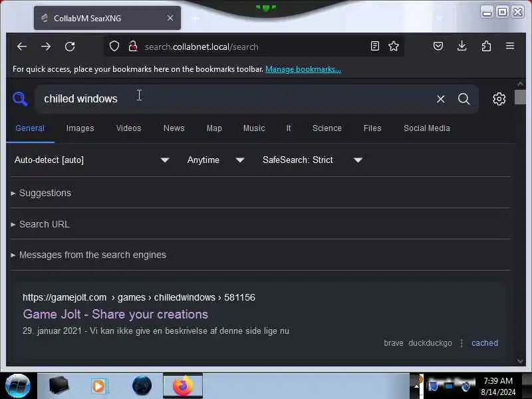Switch to the It category tab

click(x=289, y=128)
